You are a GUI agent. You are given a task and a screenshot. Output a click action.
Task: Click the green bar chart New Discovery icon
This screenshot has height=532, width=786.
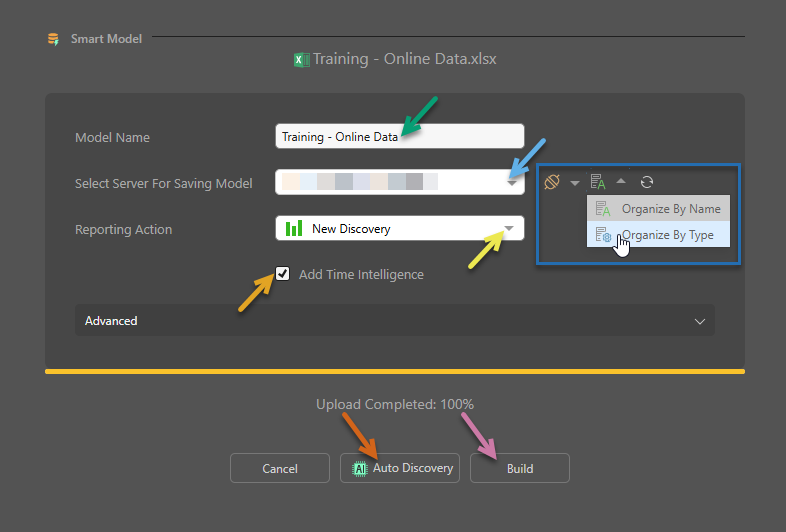(294, 228)
